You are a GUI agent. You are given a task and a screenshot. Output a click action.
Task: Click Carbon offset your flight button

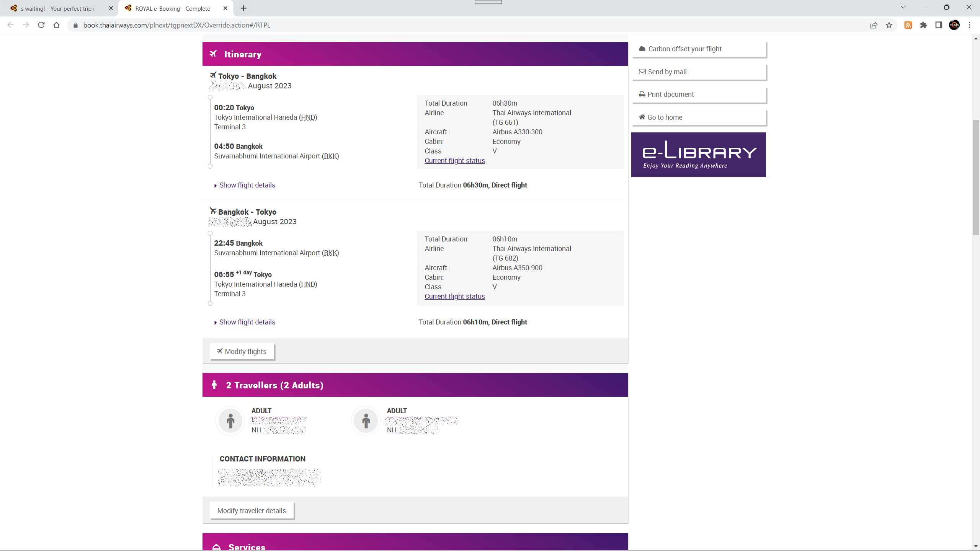(699, 49)
